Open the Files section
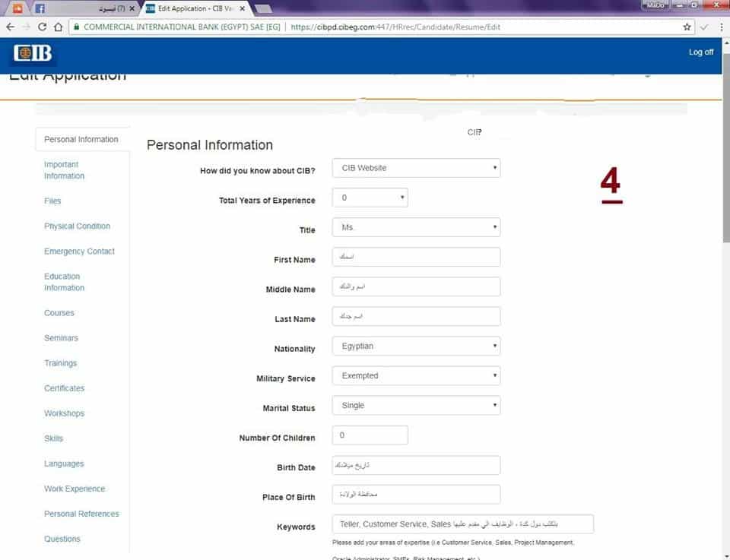The image size is (730, 560). point(52,201)
